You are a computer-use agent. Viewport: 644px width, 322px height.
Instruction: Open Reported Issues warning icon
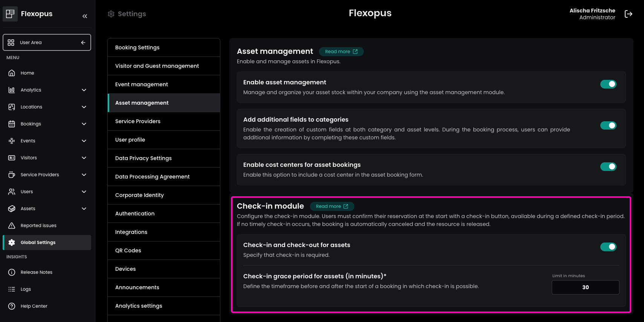coord(12,226)
